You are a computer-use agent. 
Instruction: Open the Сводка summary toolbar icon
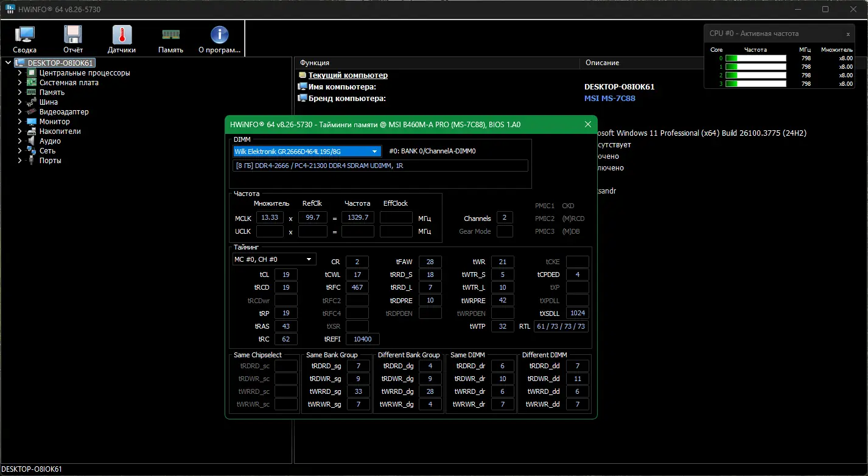(25, 40)
